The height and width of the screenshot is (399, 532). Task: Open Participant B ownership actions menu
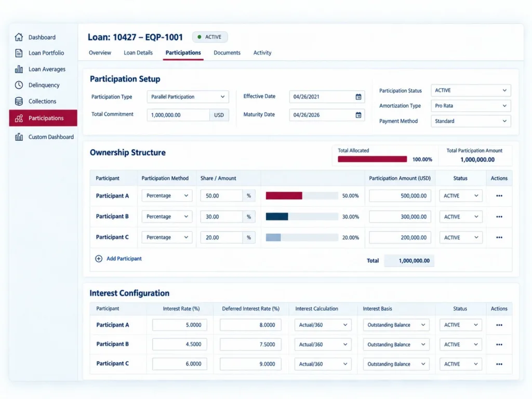pos(499,217)
